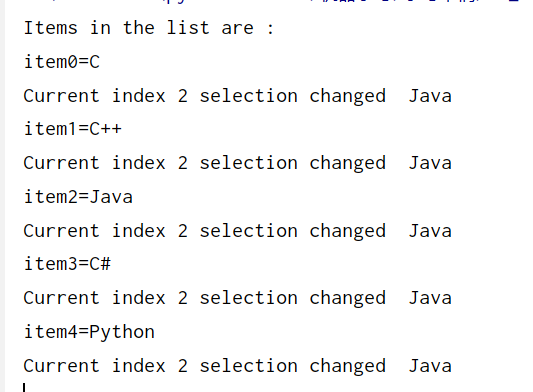Click the item0=C output line
Viewport: 533px width, 392px height.
tap(62, 62)
